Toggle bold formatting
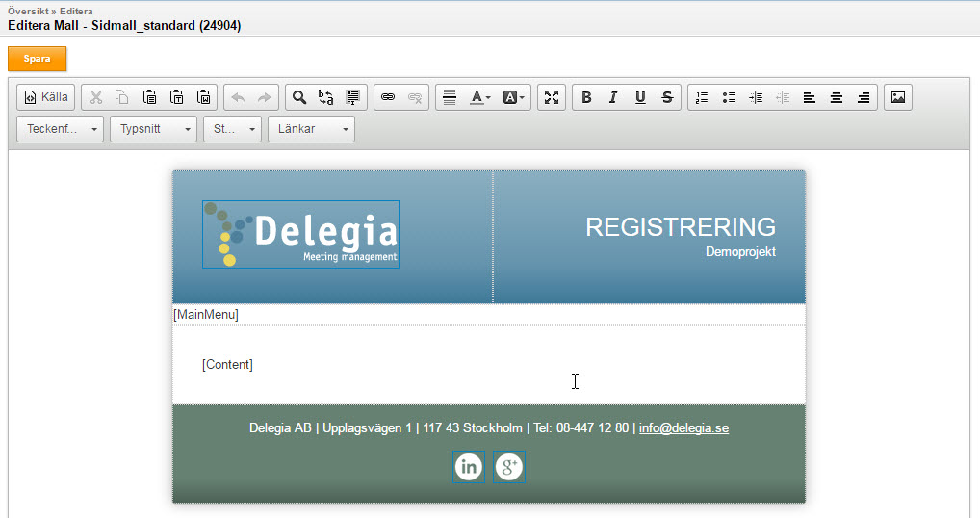The height and width of the screenshot is (518, 980). tap(586, 97)
